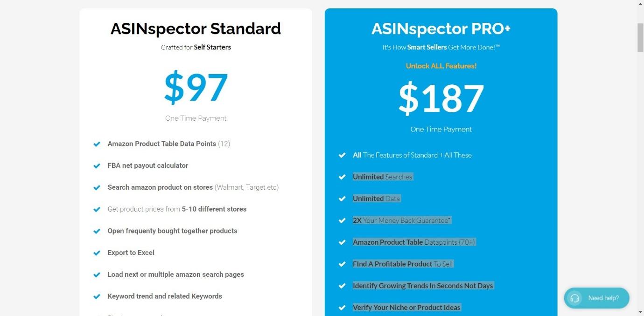Click checkmark next to Amazon Product Table Data Points

97,144
